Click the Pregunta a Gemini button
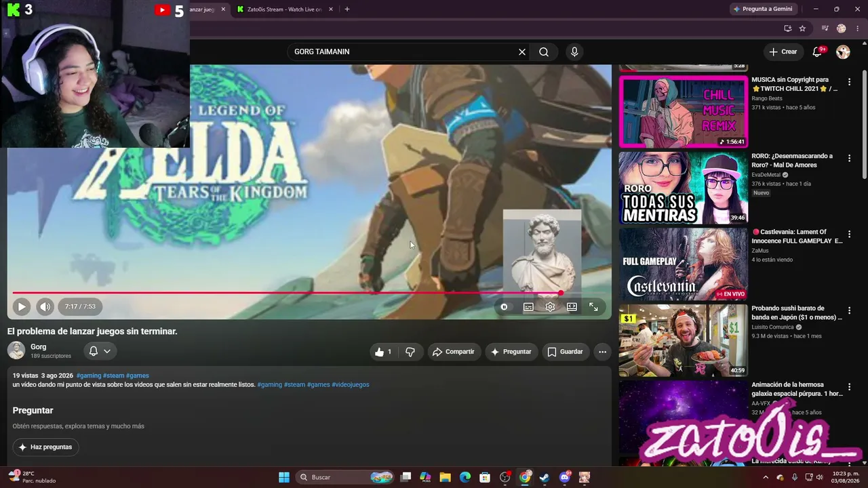Screen dimensions: 868x488 pyautogui.click(x=764, y=9)
